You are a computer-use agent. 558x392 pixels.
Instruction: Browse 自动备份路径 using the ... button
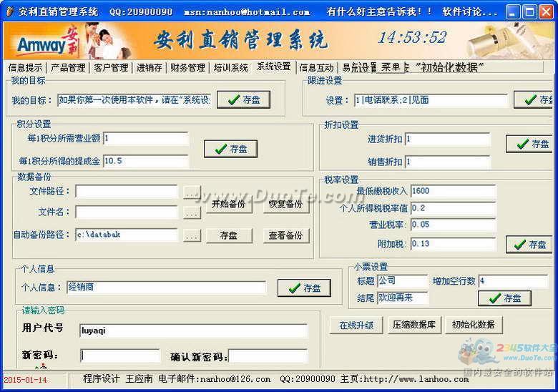pos(192,235)
